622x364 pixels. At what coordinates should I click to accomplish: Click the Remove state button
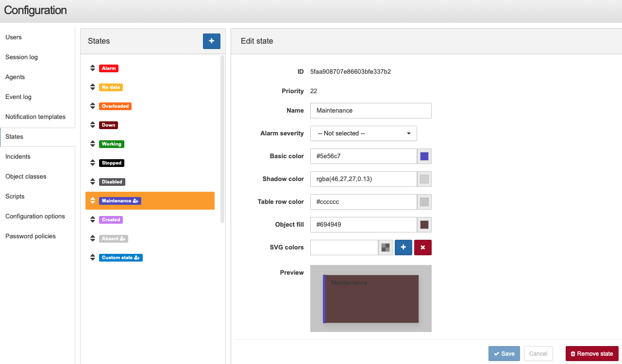[592, 354]
